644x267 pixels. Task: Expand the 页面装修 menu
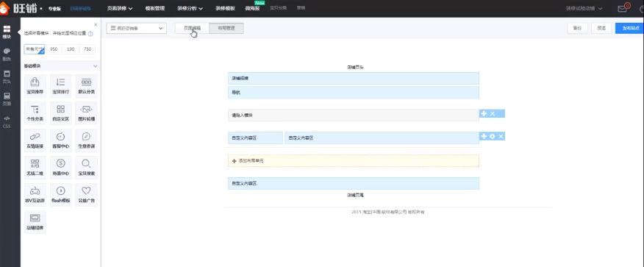click(x=120, y=8)
